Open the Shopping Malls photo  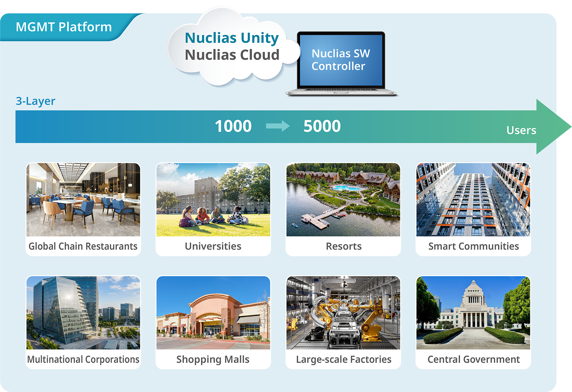click(x=213, y=313)
